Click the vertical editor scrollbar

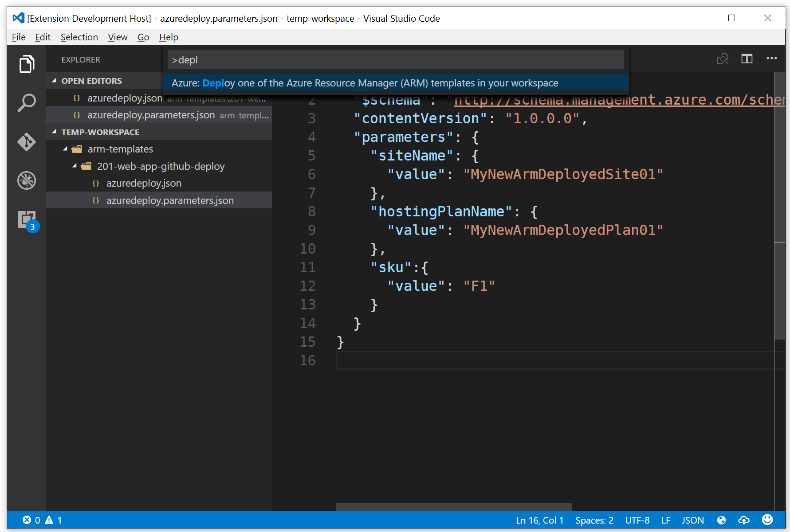click(x=779, y=206)
